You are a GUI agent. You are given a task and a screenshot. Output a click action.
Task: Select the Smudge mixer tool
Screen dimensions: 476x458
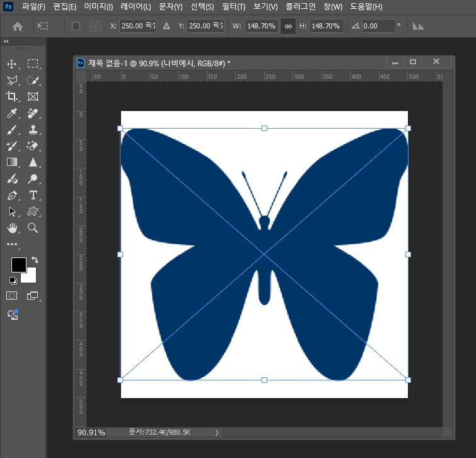[x=12, y=179]
